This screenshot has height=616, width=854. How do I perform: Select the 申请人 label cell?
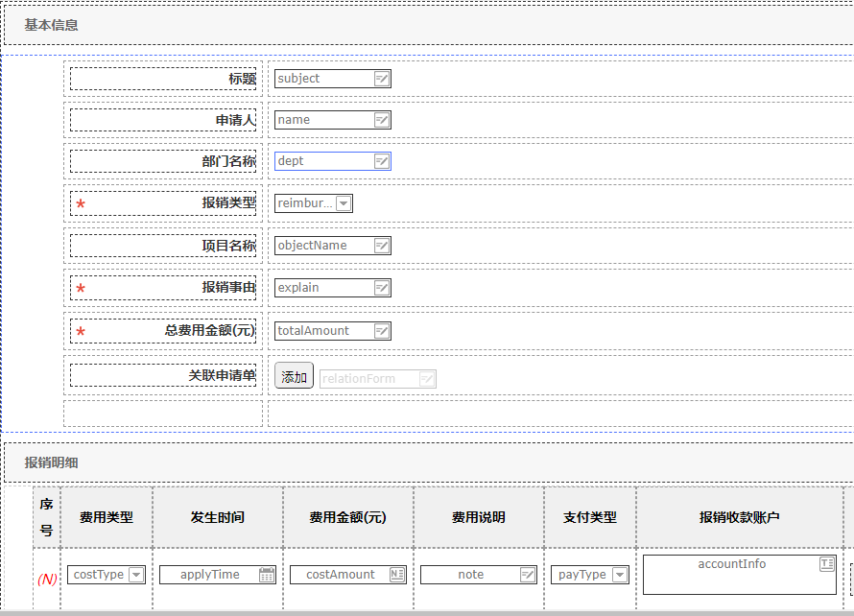(163, 120)
